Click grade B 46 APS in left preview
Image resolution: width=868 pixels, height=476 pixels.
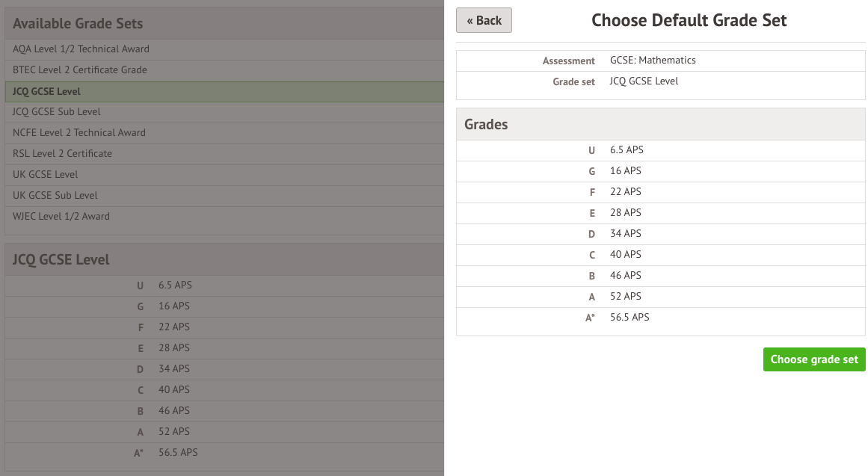click(x=224, y=411)
